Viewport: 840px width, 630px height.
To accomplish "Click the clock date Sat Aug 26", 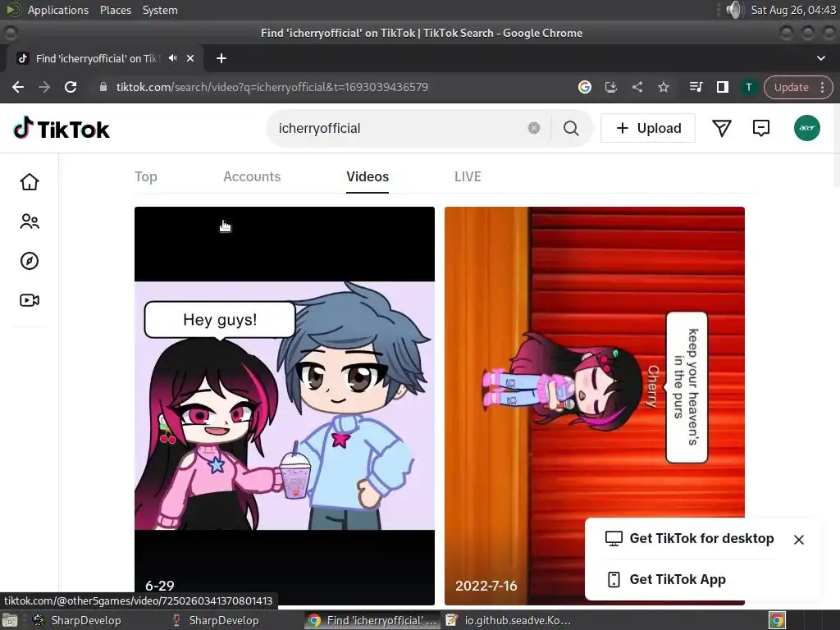I will tap(793, 10).
